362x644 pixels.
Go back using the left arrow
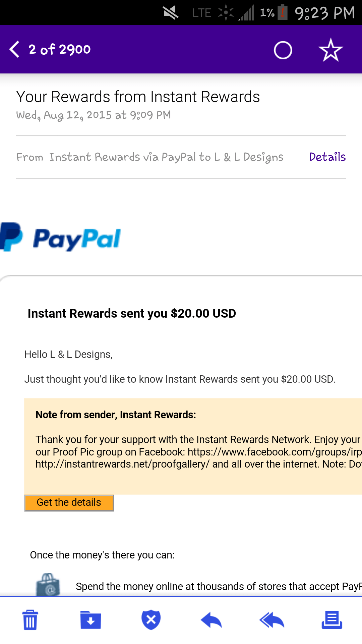(14, 50)
